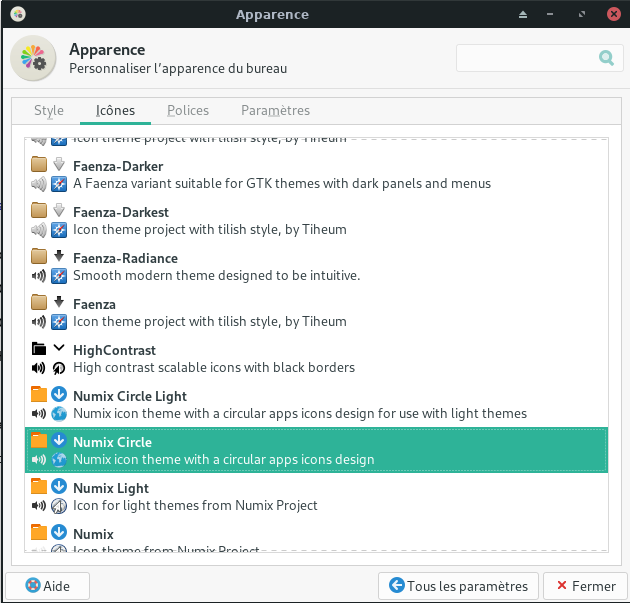Switch to the Style tab
The height and width of the screenshot is (603, 630).
point(48,111)
